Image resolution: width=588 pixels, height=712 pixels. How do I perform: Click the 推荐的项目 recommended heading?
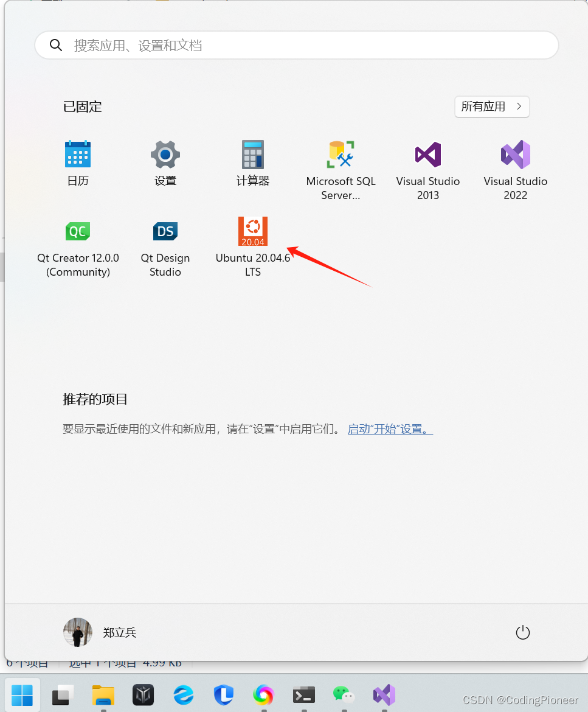tap(95, 399)
